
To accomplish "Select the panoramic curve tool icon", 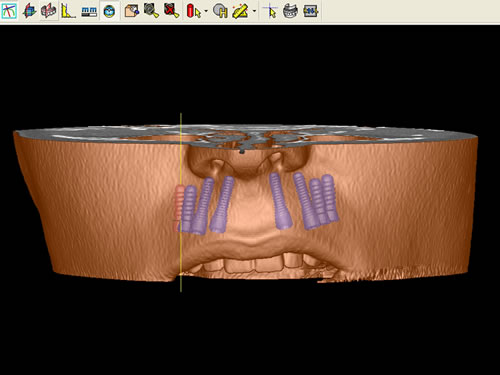I will click(9, 11).
